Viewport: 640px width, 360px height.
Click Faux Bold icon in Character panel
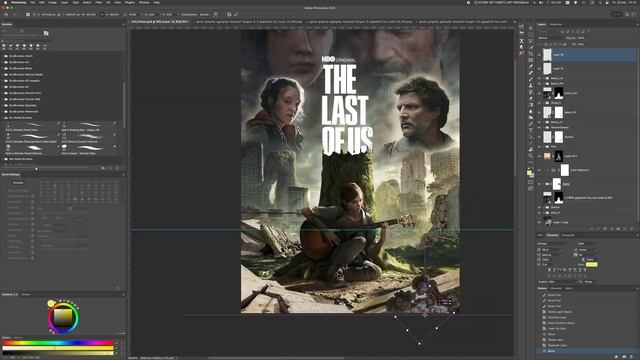550,270
